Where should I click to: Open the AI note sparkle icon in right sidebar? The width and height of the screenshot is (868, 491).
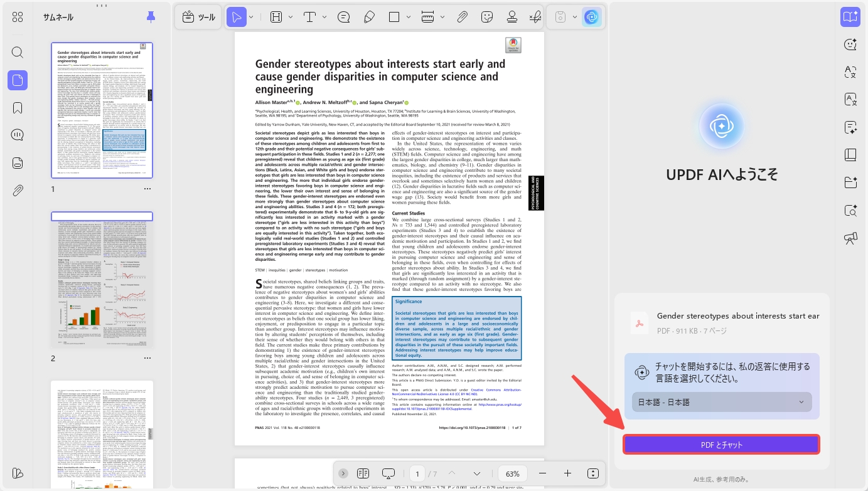(x=850, y=127)
